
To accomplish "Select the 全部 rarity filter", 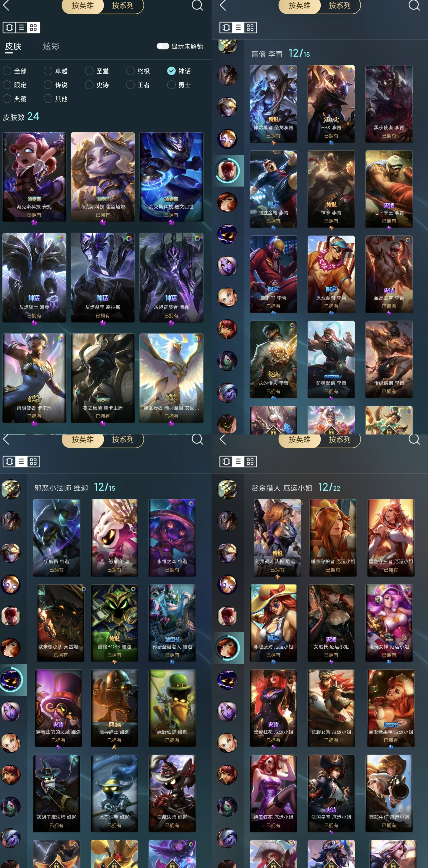I will pos(15,71).
